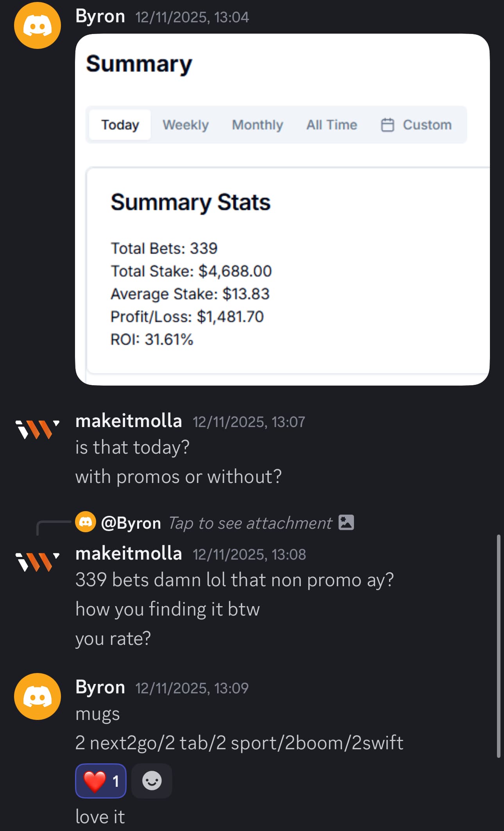Click the image attachment icon in reply

[x=346, y=522]
